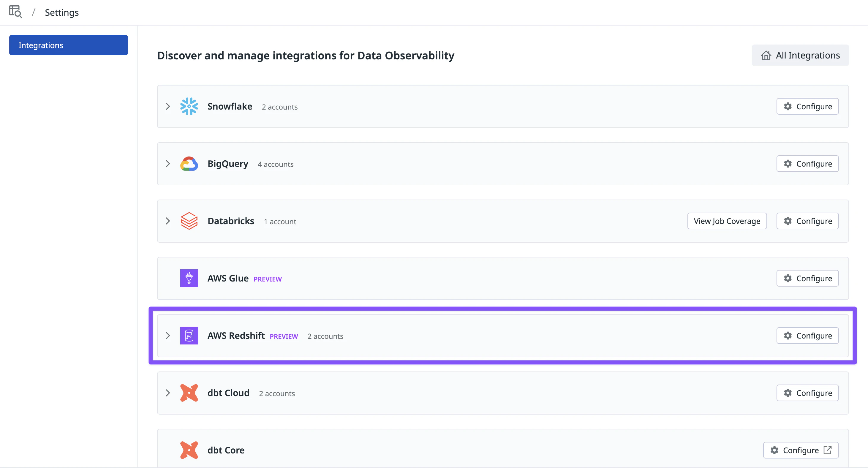868x468 pixels.
Task: Expand the BigQuery accounts row
Action: (168, 164)
